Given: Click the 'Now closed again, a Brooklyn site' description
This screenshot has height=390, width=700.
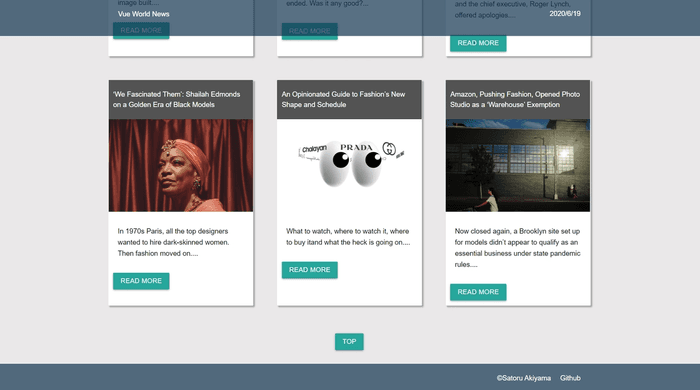Looking at the screenshot, I should [517, 248].
